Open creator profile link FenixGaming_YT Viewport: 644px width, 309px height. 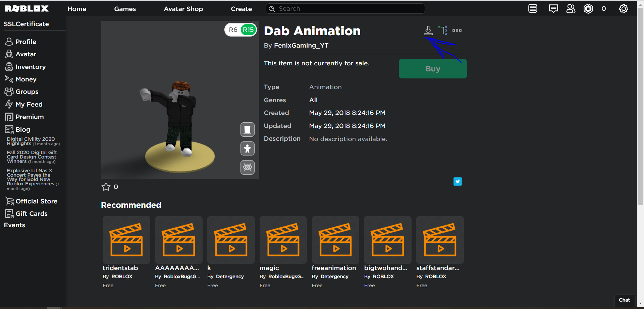[301, 45]
